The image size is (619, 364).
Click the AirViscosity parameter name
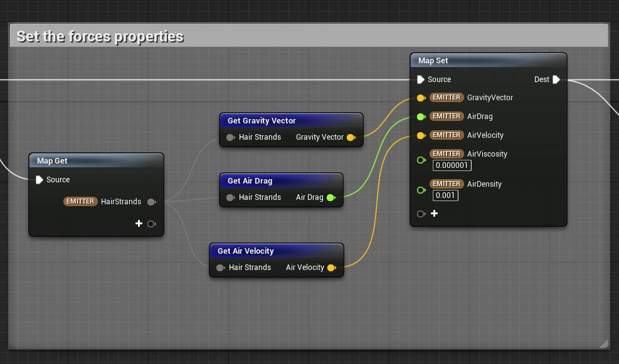pos(487,154)
